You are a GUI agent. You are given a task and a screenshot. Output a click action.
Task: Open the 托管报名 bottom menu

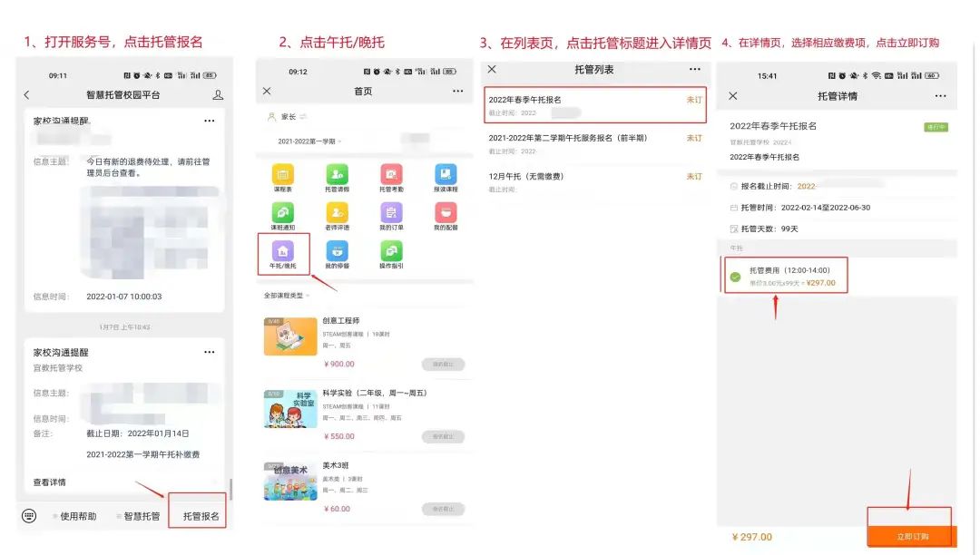[201, 516]
